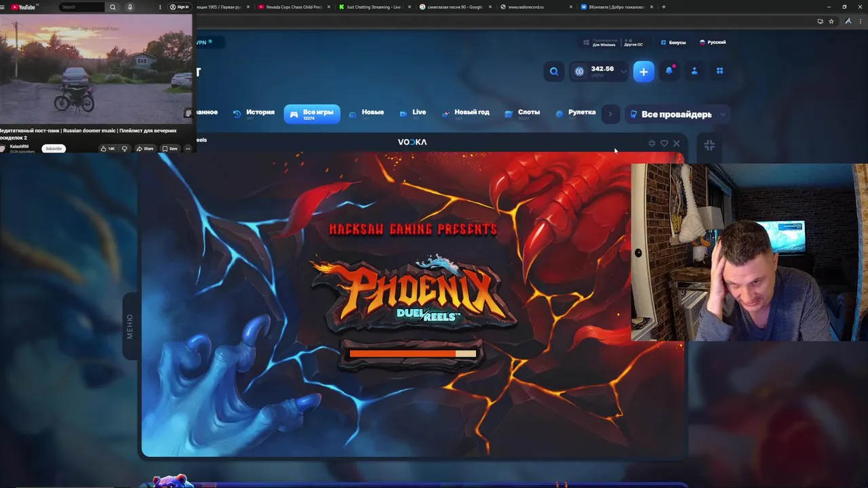Viewport: 868px width, 488px height.
Task: Like the video showing 14K
Action: pyautogui.click(x=108, y=148)
